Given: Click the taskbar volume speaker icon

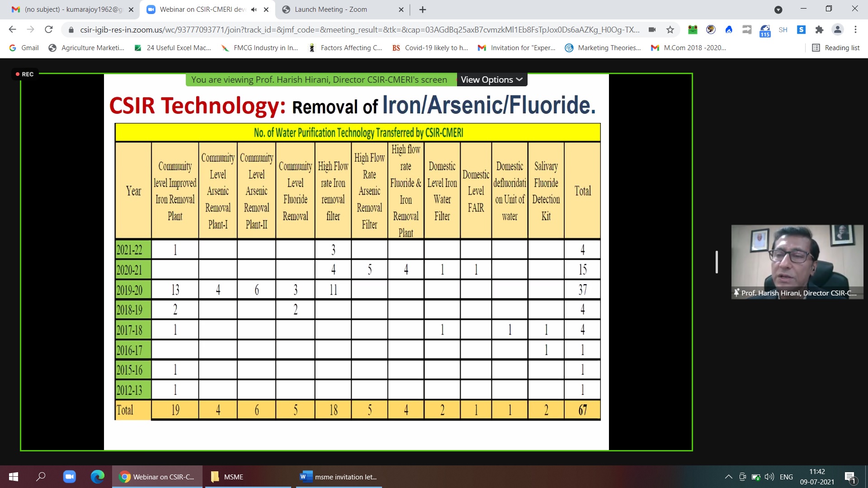Looking at the screenshot, I should tap(769, 477).
